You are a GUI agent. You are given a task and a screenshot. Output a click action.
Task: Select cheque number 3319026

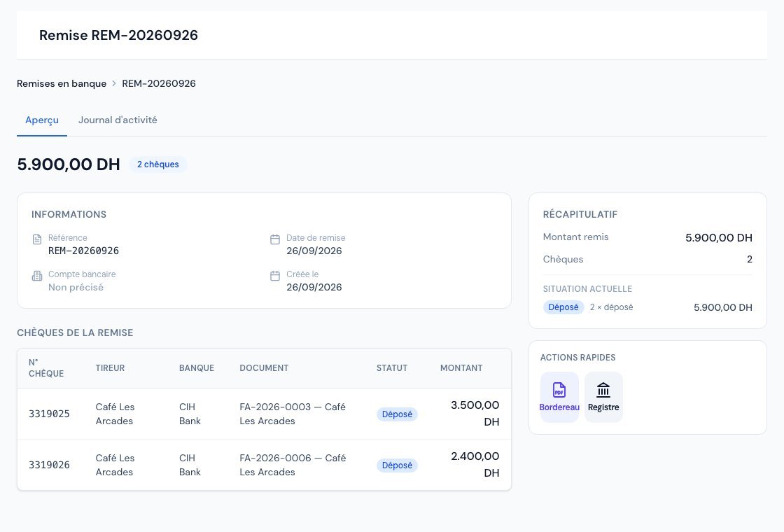coord(49,465)
